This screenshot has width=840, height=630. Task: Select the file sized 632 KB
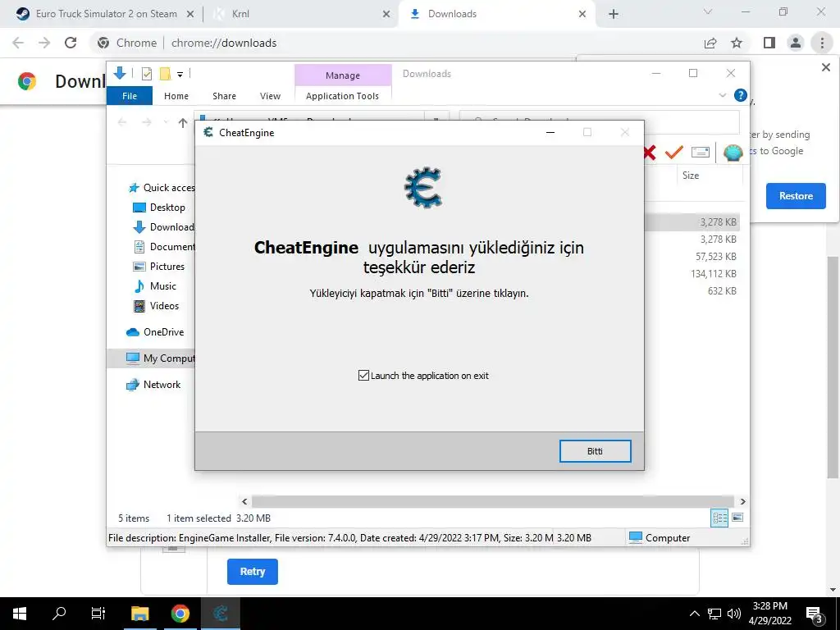tap(722, 291)
